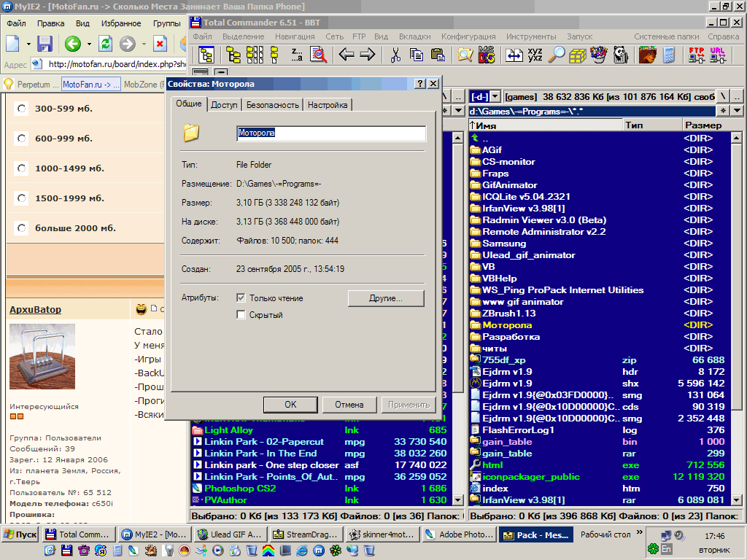Refresh the page in MyIE2 toolbar
This screenshot has height=560, width=747.
(x=105, y=44)
